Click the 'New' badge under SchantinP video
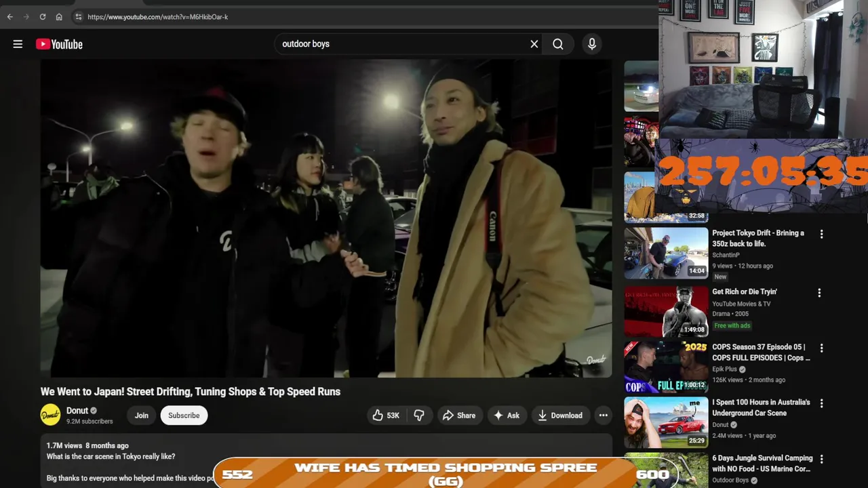 [720, 277]
